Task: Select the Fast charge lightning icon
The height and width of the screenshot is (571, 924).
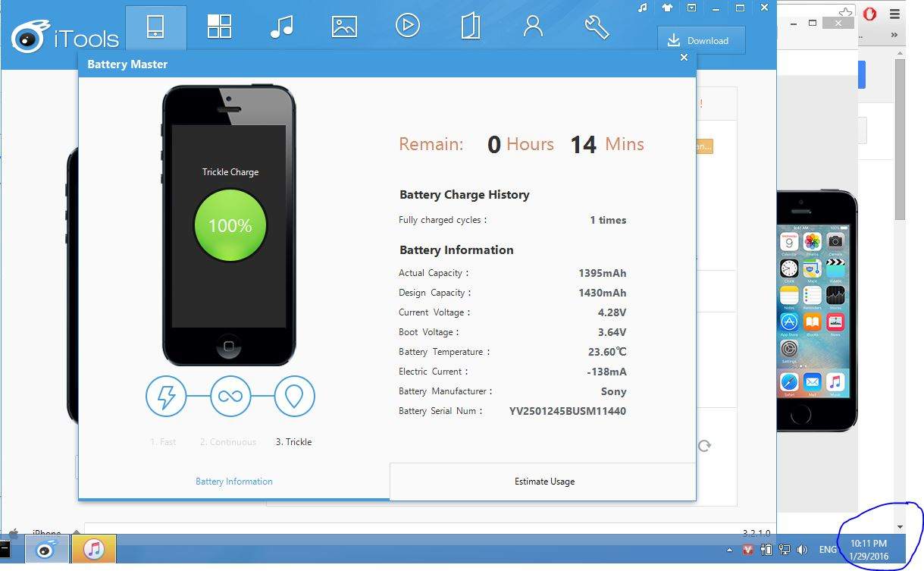Action: (166, 396)
